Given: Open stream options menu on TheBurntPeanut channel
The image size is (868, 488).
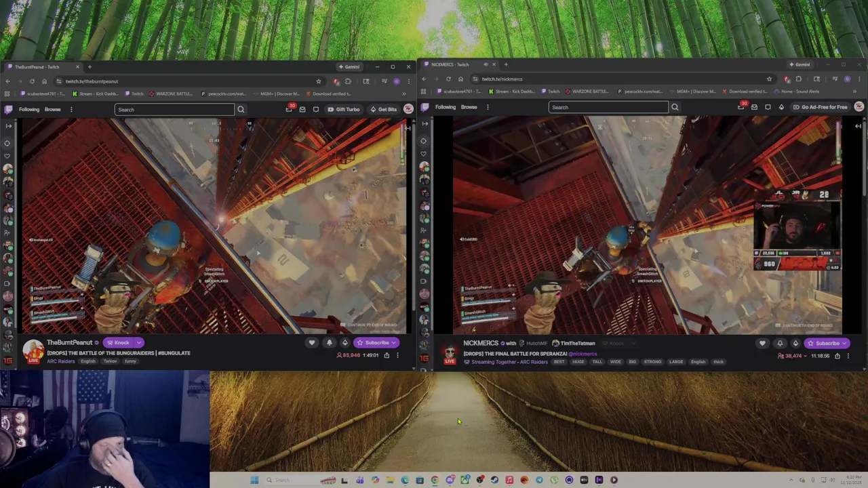Looking at the screenshot, I should [397, 355].
